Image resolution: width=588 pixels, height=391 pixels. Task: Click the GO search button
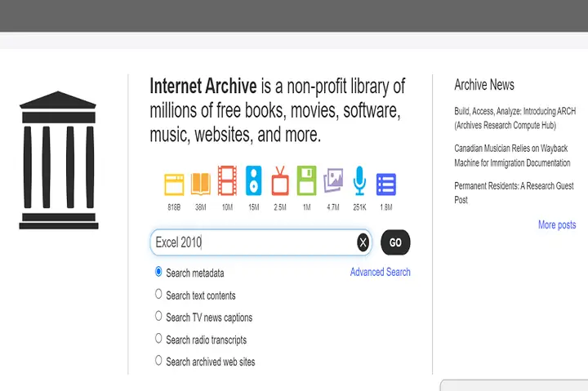[395, 242]
